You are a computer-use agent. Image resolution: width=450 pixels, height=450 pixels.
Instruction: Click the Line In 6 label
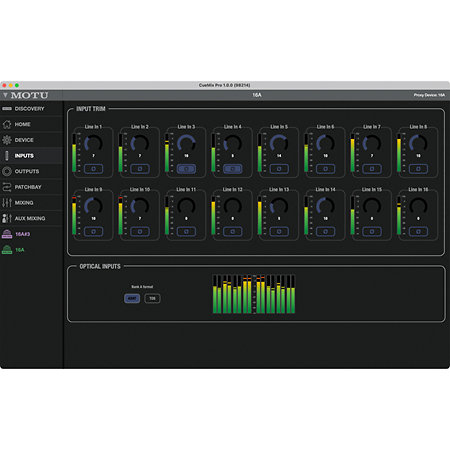pos(325,127)
